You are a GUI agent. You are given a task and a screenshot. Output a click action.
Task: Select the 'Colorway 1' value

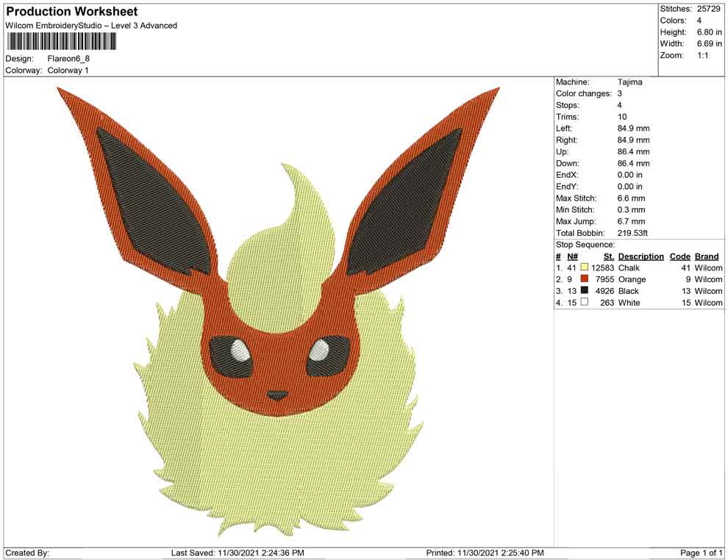[x=68, y=71]
